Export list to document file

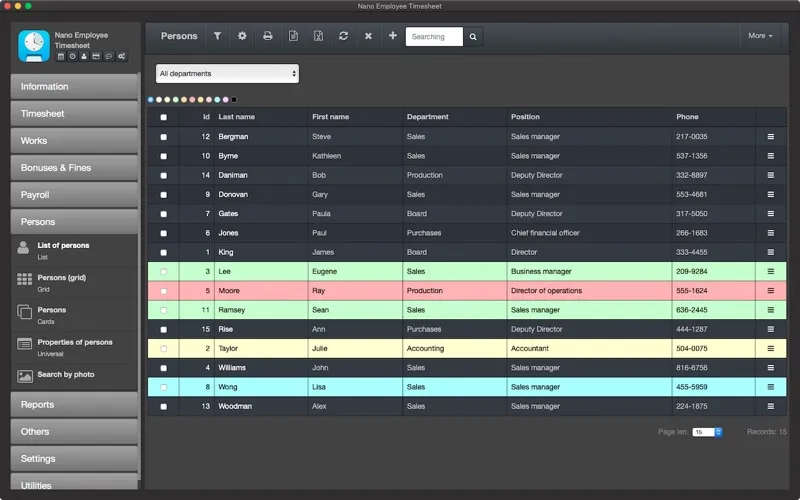tap(293, 36)
